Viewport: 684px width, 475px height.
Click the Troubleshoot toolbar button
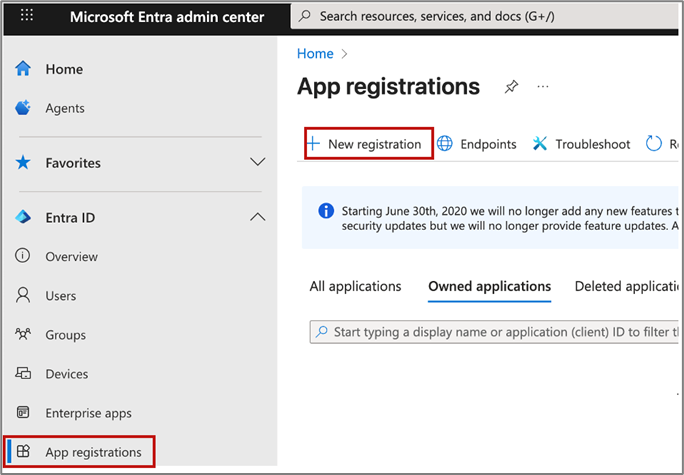(x=582, y=144)
